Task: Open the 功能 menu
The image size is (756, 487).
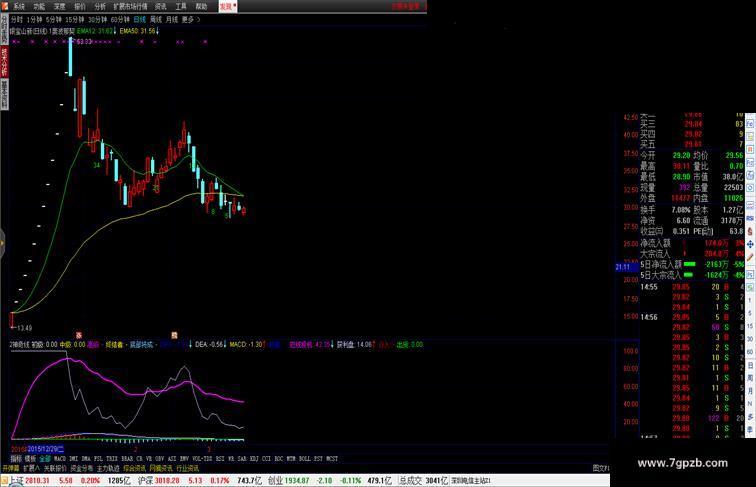Action: (39, 6)
